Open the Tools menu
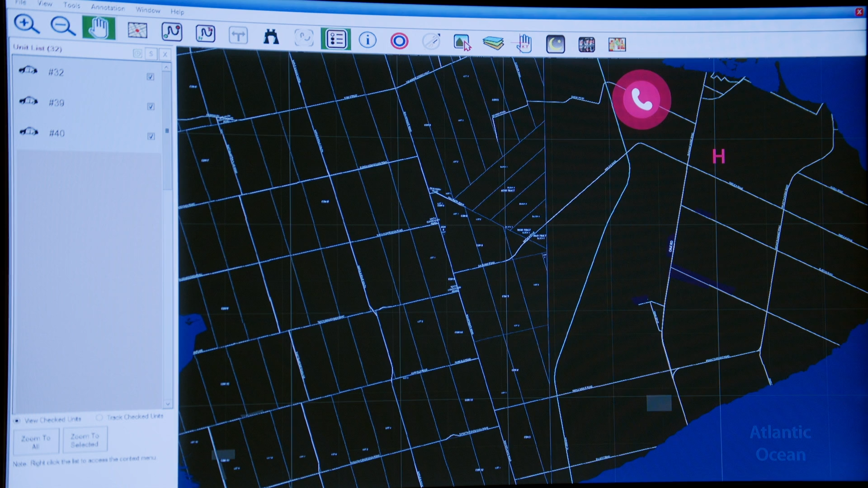Image resolution: width=868 pixels, height=488 pixels. [71, 5]
